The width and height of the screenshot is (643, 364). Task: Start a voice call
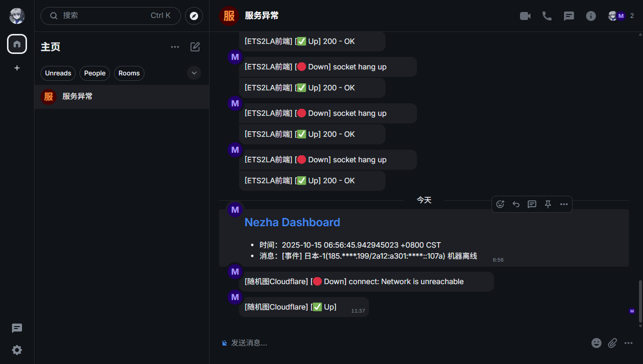tap(547, 16)
